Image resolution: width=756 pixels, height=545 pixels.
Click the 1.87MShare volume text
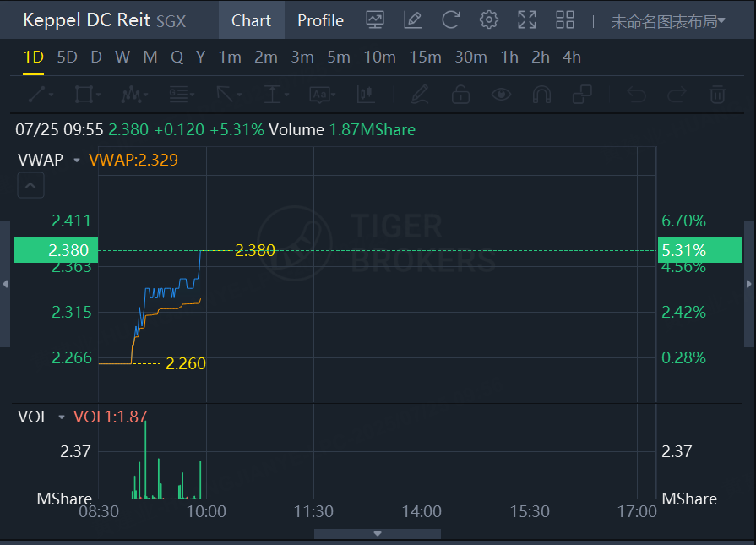click(373, 130)
